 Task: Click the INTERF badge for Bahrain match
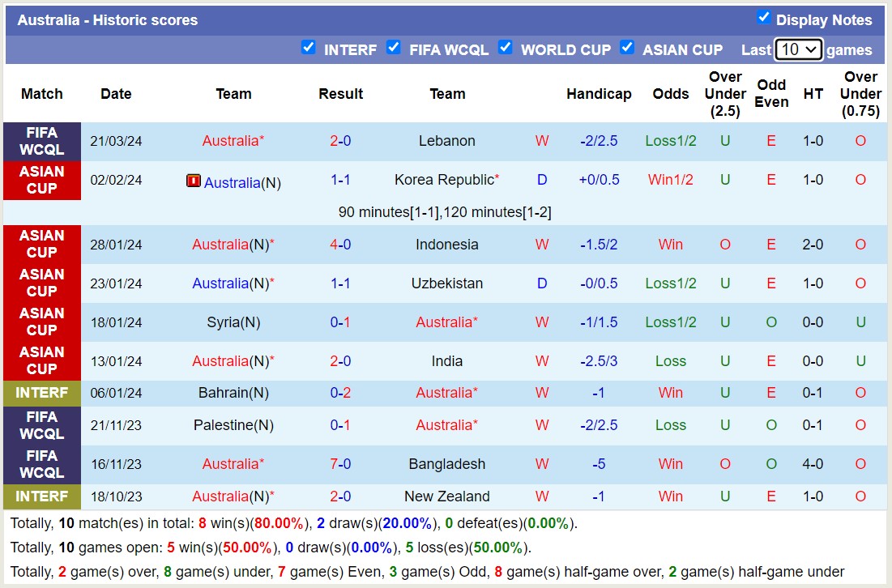42,393
